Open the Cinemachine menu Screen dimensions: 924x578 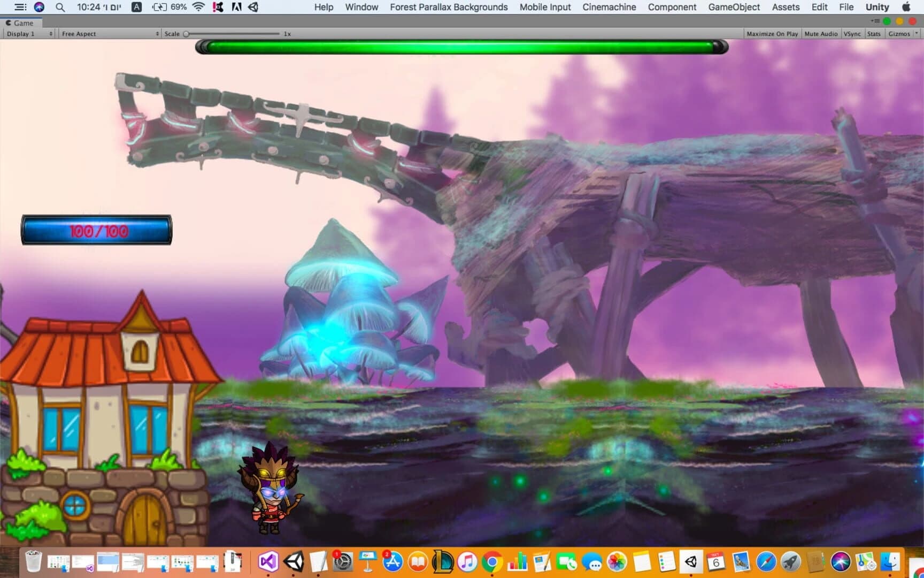[x=609, y=7]
